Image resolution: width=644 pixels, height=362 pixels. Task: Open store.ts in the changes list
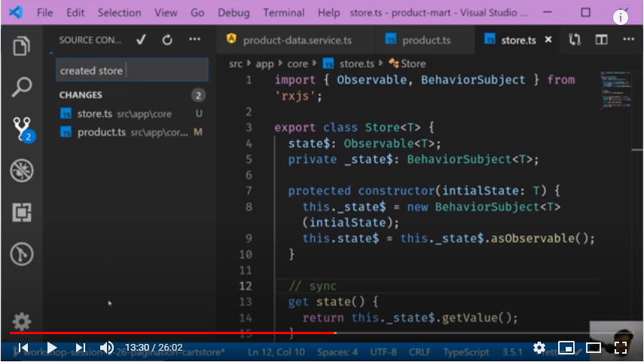(94, 114)
